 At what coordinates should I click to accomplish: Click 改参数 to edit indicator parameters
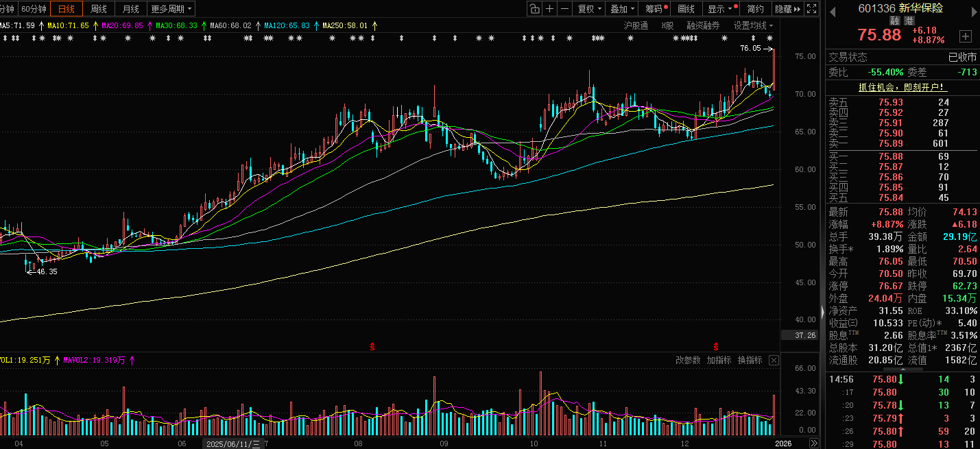pyautogui.click(x=688, y=360)
